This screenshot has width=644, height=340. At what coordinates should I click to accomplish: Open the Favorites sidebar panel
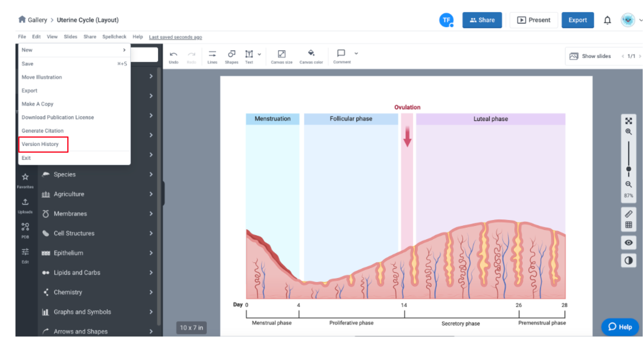(25, 181)
